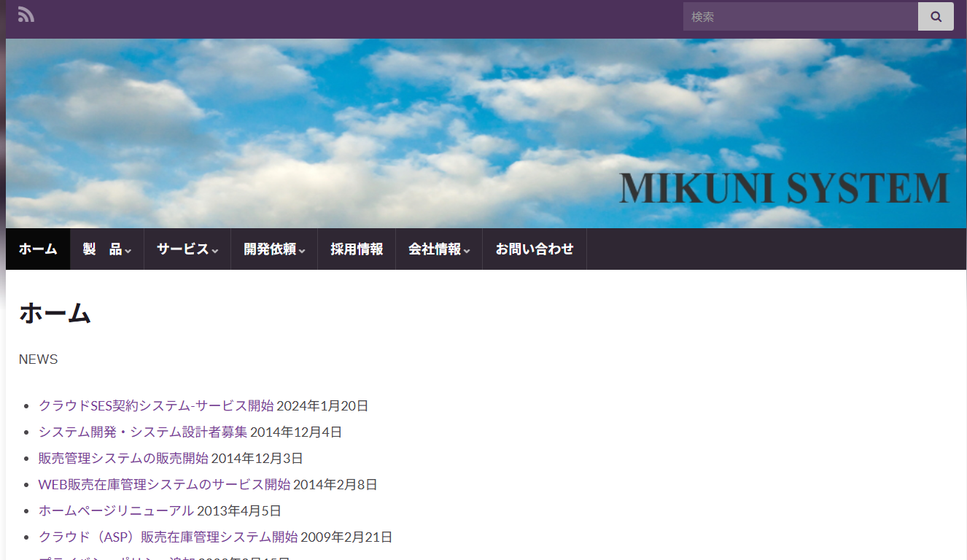Open WEB販売在庫管理システムのサービス開始 news link

click(164, 485)
